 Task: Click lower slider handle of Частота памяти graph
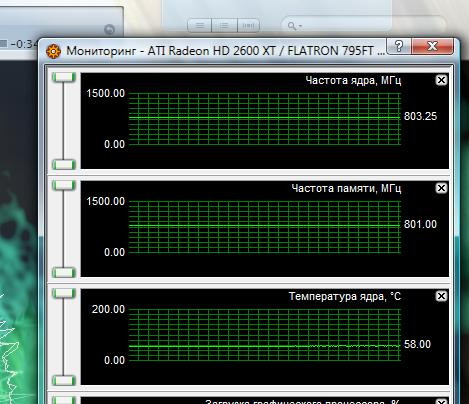coord(64,273)
